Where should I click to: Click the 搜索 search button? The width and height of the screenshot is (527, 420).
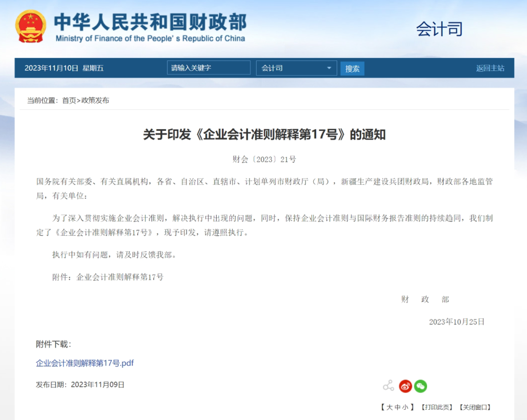352,69
